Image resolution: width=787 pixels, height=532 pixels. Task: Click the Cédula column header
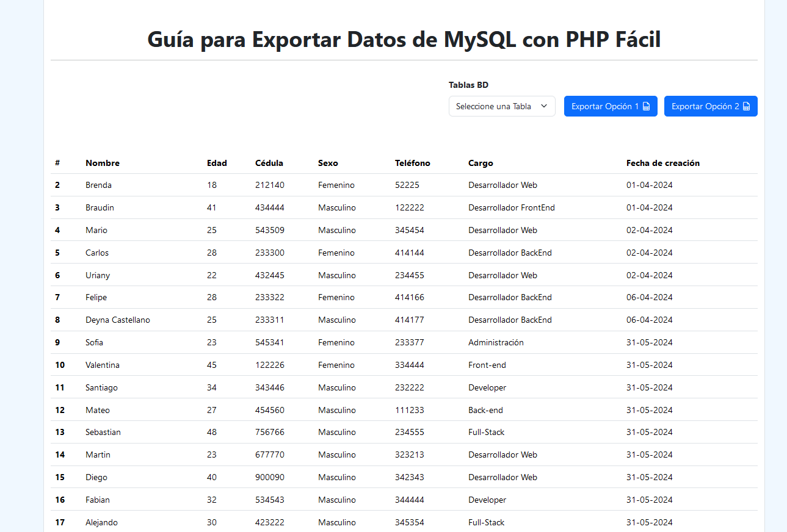[269, 163]
